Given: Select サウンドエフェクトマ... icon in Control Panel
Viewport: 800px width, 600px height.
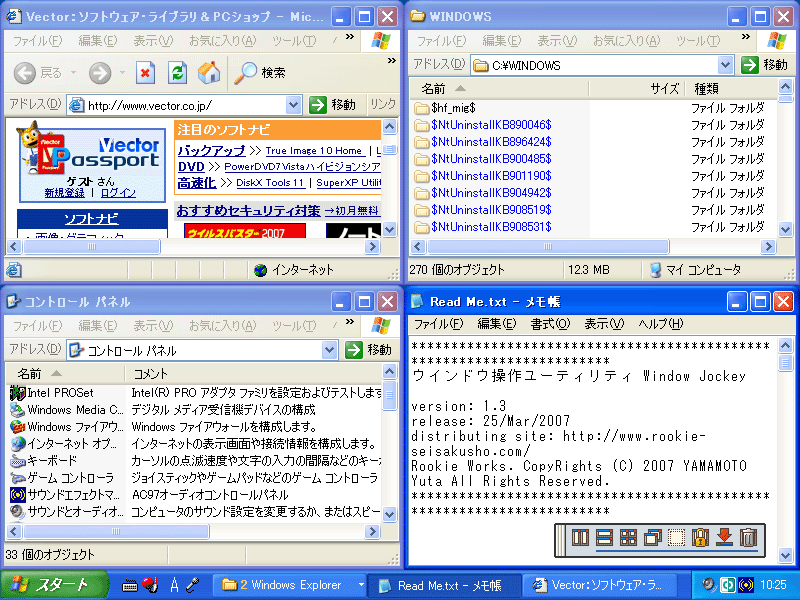Looking at the screenshot, I should [17, 495].
